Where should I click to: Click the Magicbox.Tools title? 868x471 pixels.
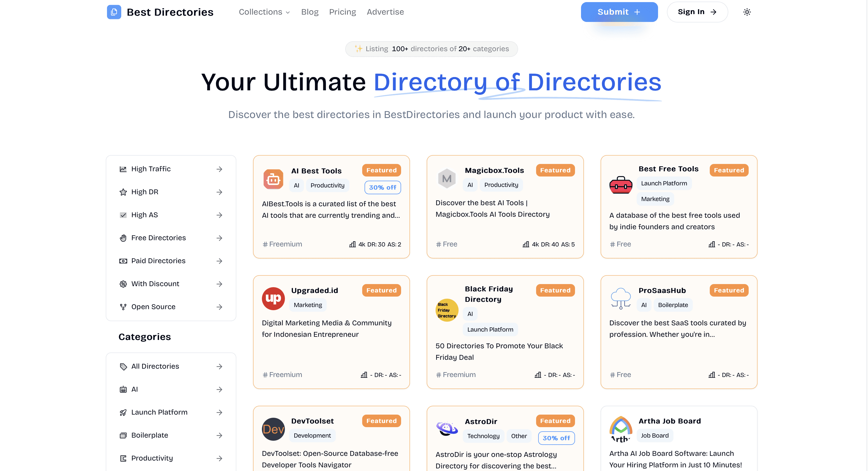494,170
